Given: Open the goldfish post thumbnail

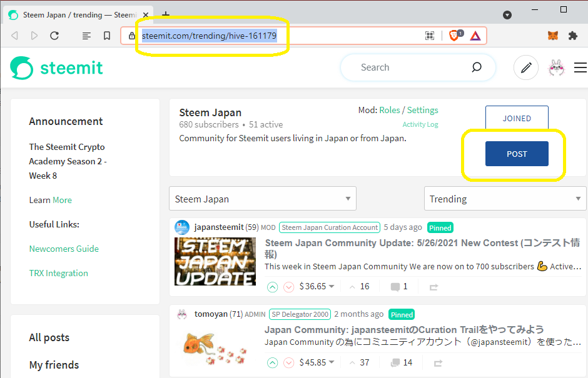Looking at the screenshot, I should (215, 349).
